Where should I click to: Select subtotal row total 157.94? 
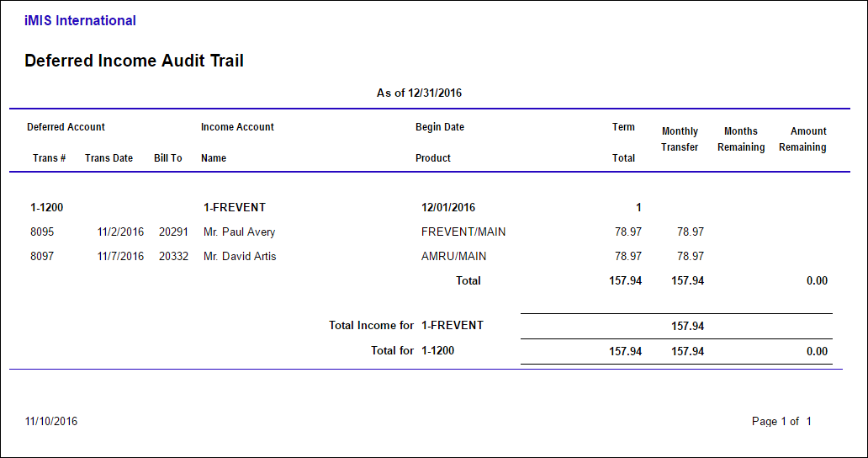tap(626, 281)
